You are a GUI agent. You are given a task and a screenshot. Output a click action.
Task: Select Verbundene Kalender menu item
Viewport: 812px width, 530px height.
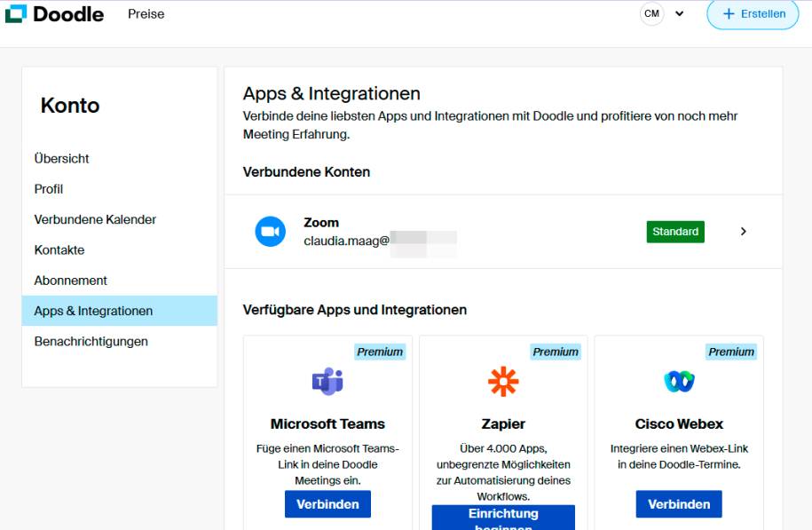[95, 219]
